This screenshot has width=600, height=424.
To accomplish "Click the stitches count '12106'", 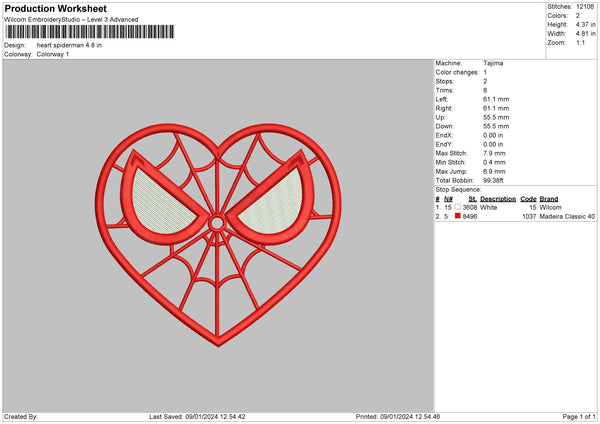I will (x=585, y=7).
